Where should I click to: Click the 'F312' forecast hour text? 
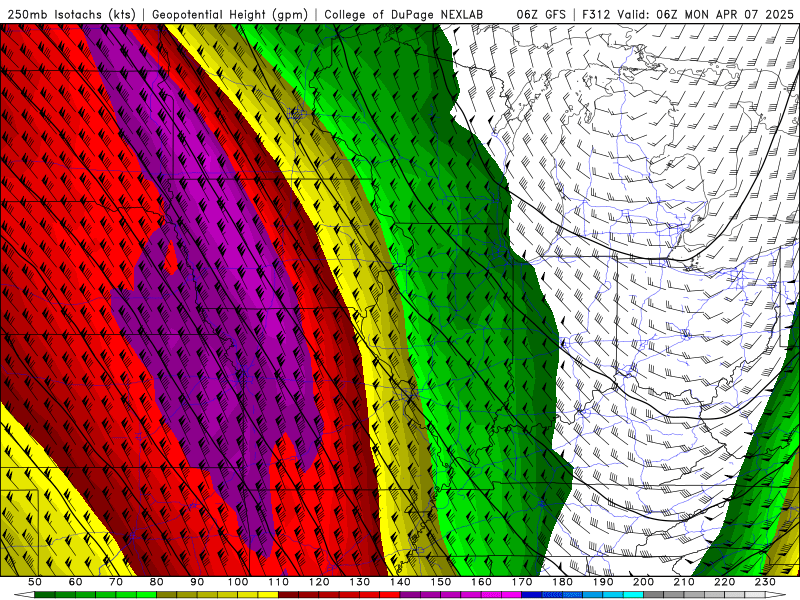[x=596, y=14]
